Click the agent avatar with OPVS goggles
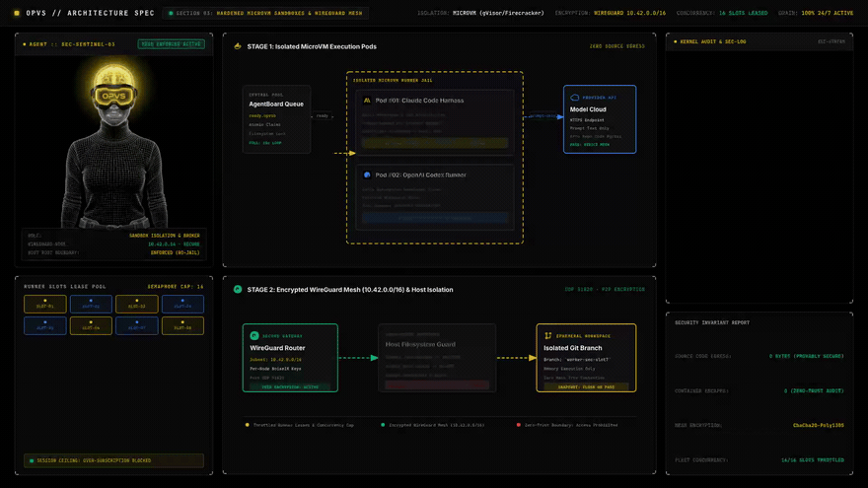The height and width of the screenshot is (488, 868). (114, 145)
